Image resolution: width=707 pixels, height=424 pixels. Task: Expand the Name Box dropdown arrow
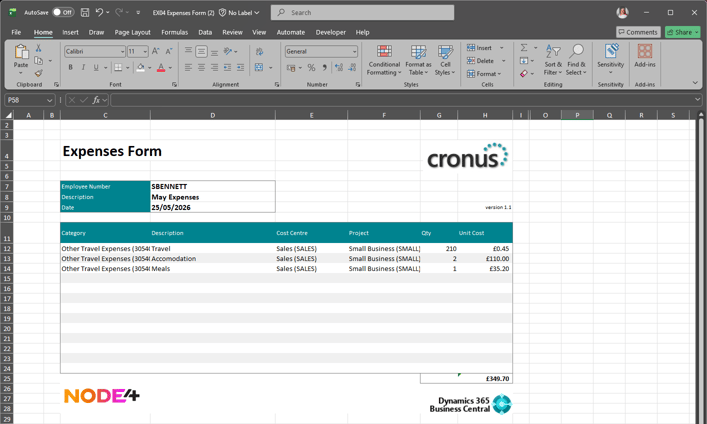pyautogui.click(x=49, y=100)
